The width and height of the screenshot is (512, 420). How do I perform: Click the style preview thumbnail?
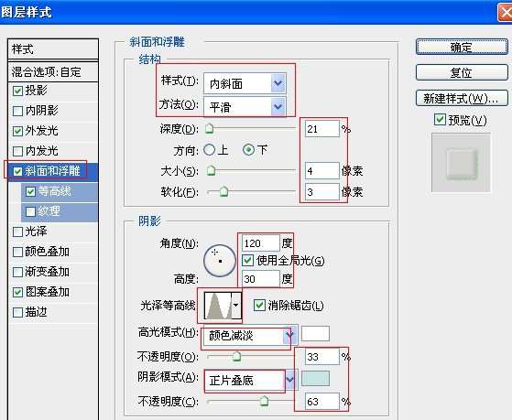coord(461,162)
